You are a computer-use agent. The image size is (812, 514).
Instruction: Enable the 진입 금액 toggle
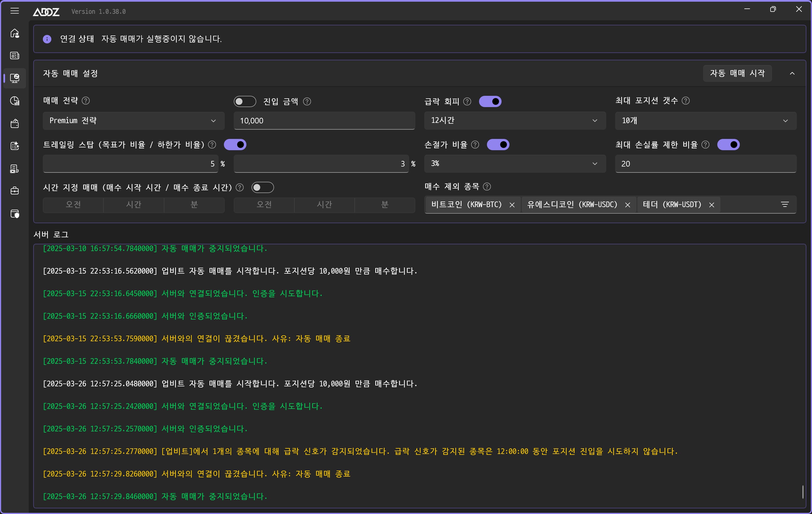pos(244,101)
